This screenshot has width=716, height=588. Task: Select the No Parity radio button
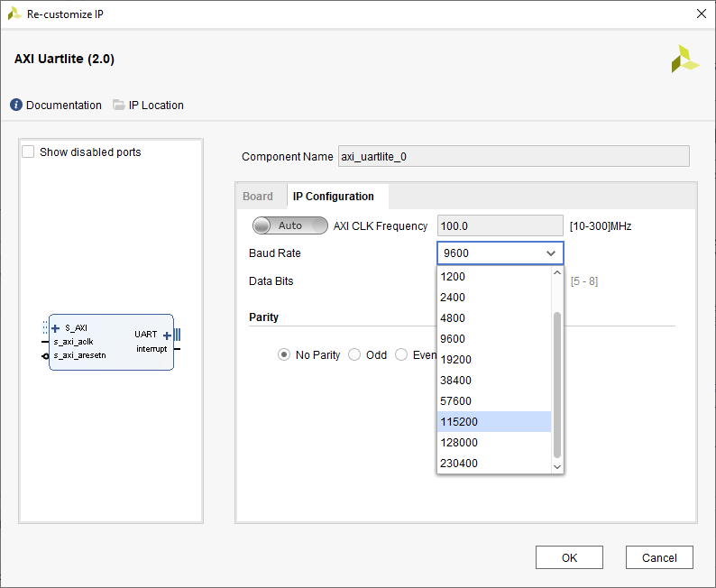(284, 355)
